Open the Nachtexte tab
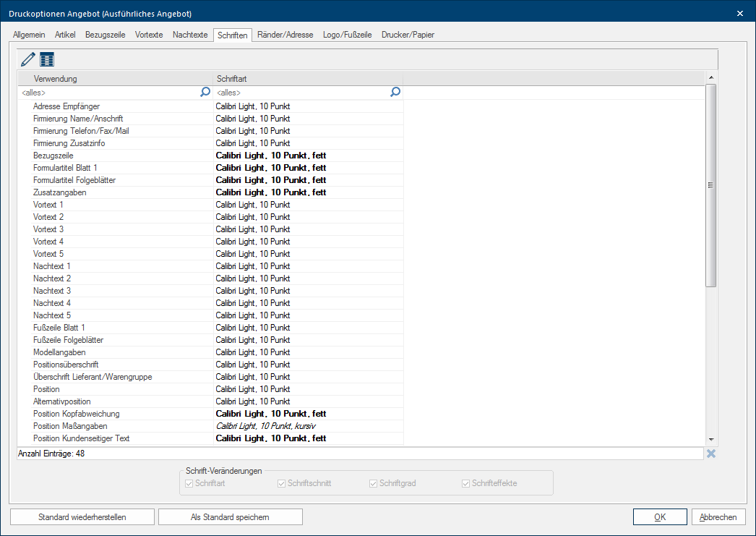756x536 pixels. tap(190, 35)
